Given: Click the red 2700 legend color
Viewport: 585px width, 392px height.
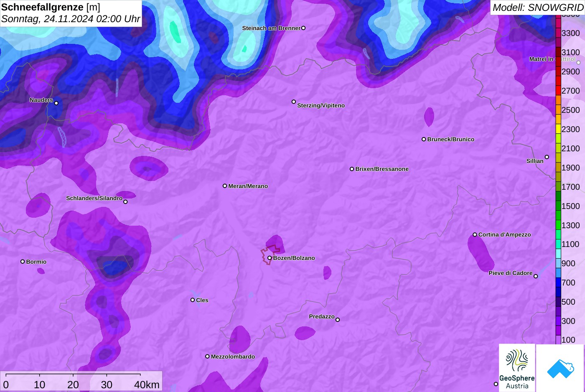Looking at the screenshot, I should point(558,91).
